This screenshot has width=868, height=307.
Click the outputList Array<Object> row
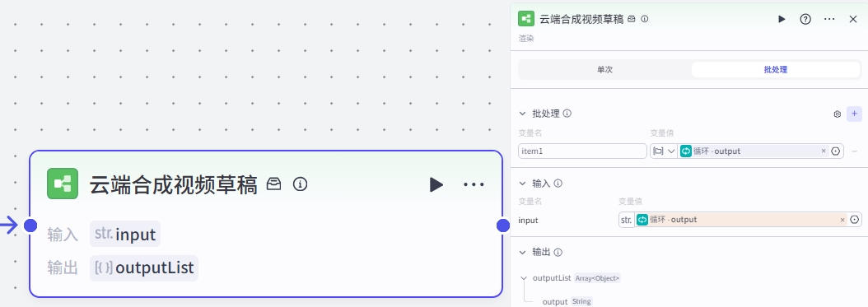[x=576, y=278]
